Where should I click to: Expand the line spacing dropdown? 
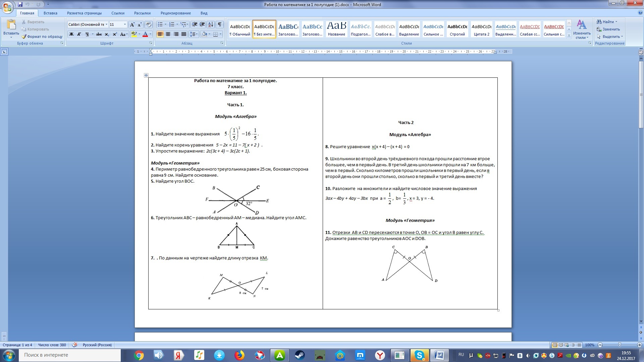pyautogui.click(x=197, y=34)
